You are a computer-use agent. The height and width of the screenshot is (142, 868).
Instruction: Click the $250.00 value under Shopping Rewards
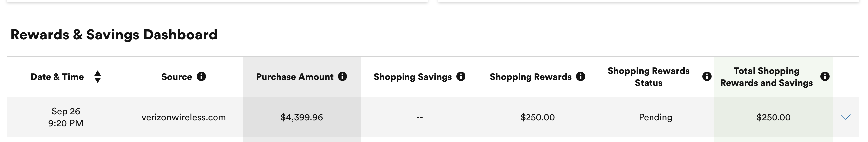coord(537,117)
